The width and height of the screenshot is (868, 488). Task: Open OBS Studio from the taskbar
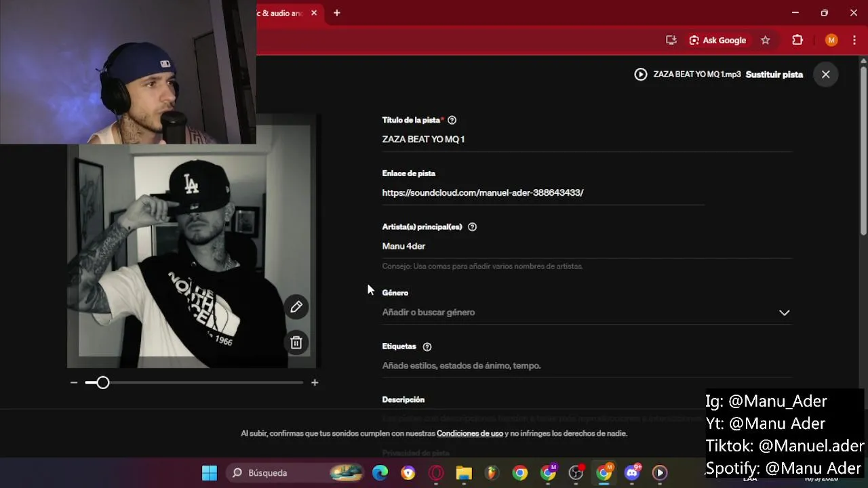click(576, 472)
